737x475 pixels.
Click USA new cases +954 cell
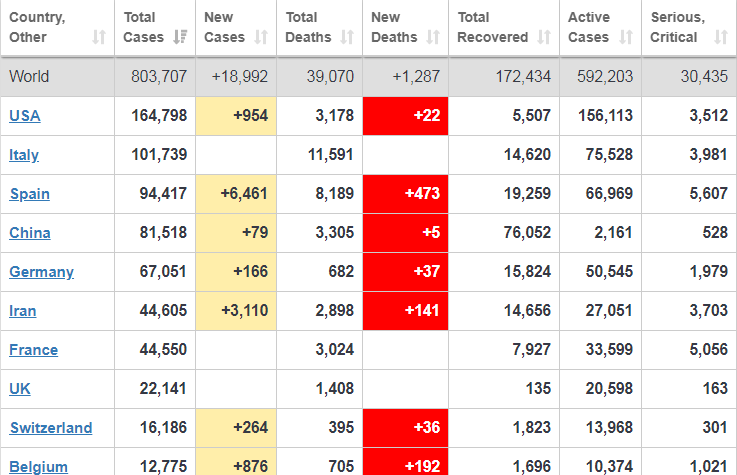(x=236, y=116)
